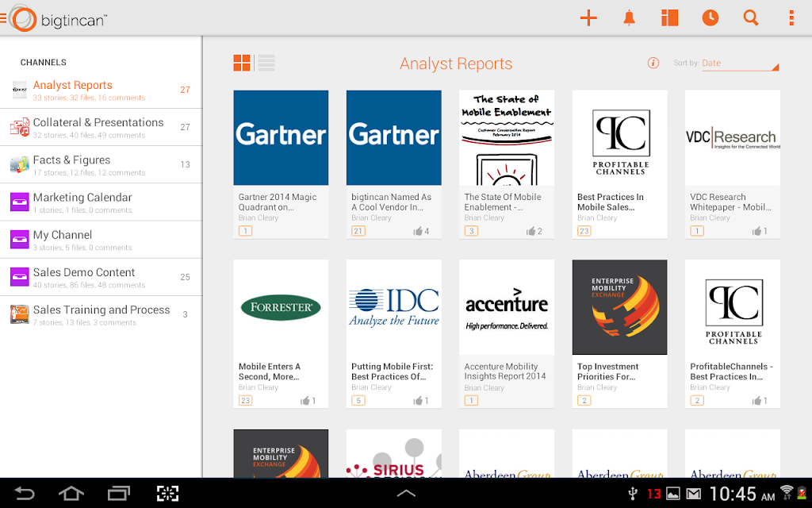Tap file count badge 1 on Gartner Magic Quadrant card
The width and height of the screenshot is (812, 508).
[x=246, y=231]
